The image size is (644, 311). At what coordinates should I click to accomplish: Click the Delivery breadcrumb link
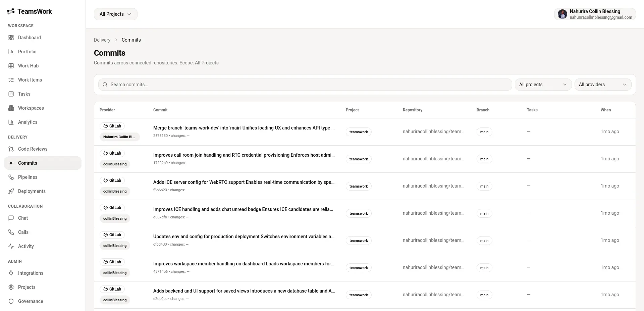(102, 40)
